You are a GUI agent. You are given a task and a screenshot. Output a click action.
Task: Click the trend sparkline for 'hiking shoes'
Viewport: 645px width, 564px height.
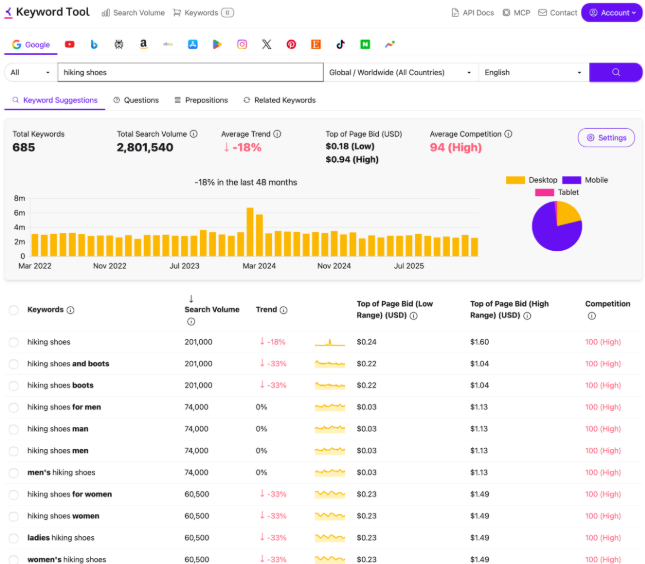point(330,342)
